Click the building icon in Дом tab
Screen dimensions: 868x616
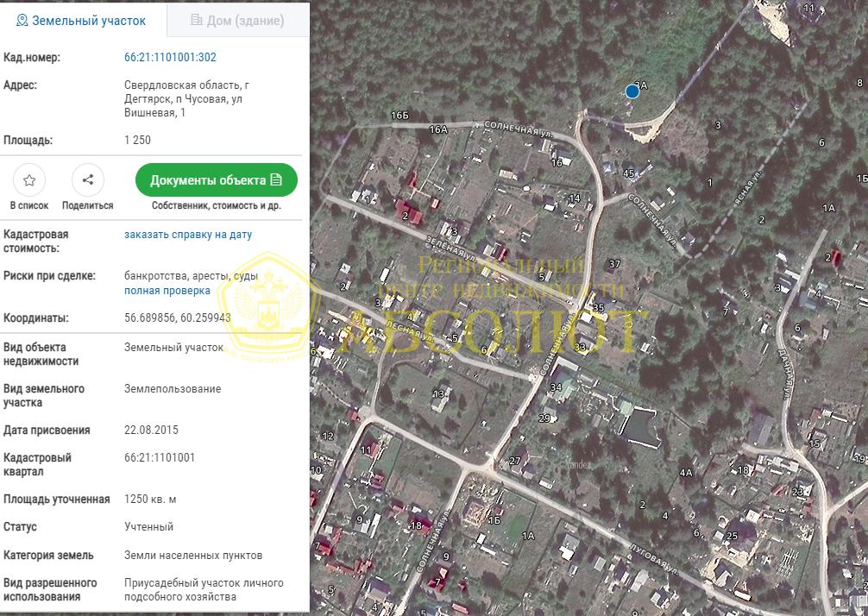pyautogui.click(x=197, y=20)
